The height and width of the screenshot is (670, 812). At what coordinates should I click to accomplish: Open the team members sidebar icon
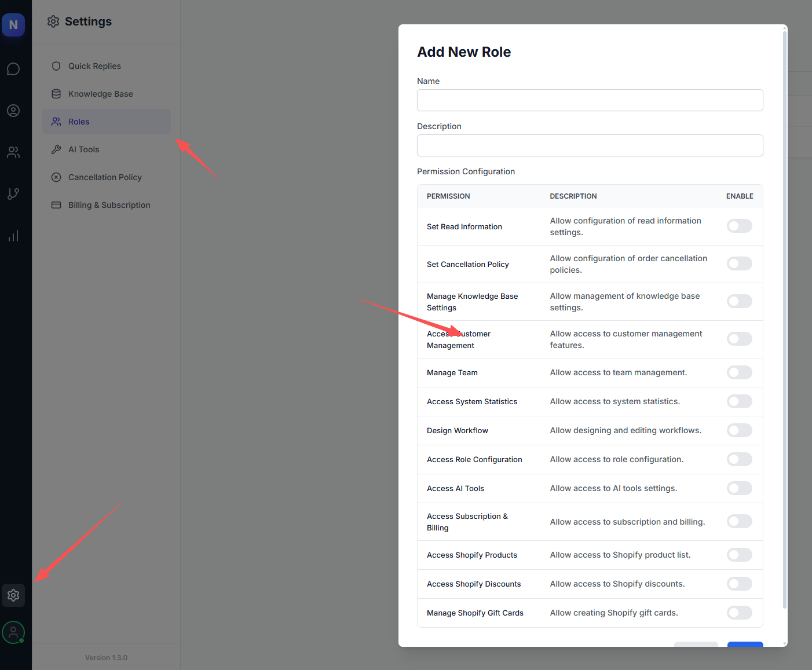[x=13, y=152]
